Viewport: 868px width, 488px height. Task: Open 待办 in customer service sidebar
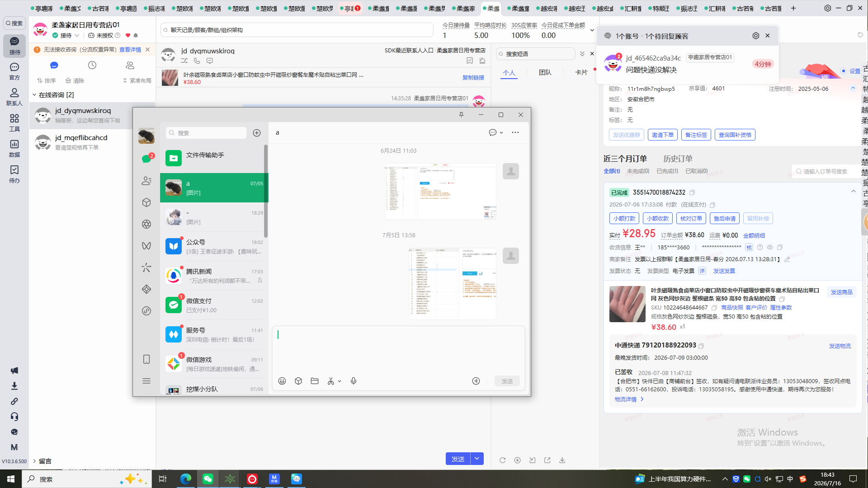[14, 174]
